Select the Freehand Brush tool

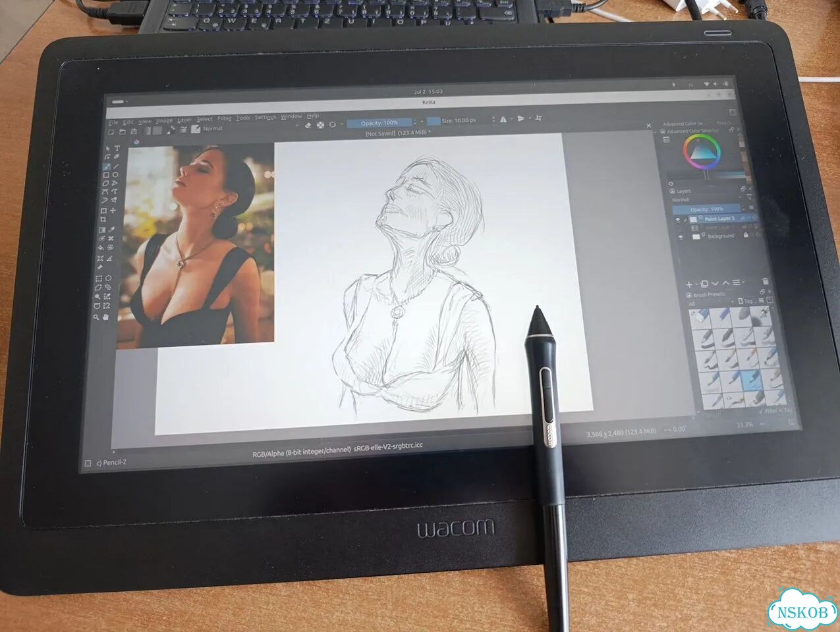(107, 166)
